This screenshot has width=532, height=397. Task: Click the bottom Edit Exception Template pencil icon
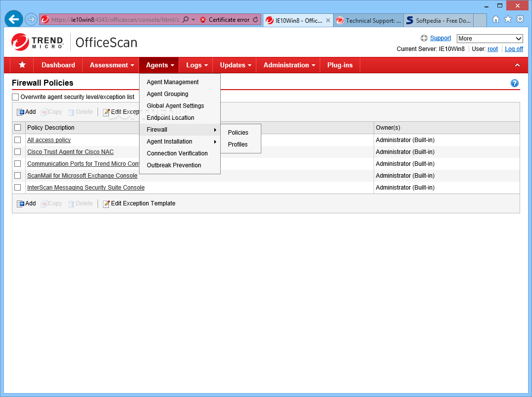point(106,203)
